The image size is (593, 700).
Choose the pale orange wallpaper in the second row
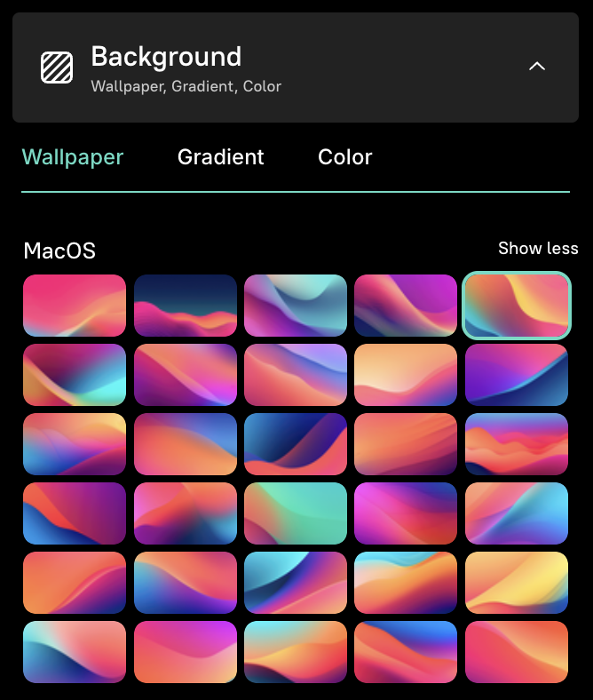click(406, 375)
